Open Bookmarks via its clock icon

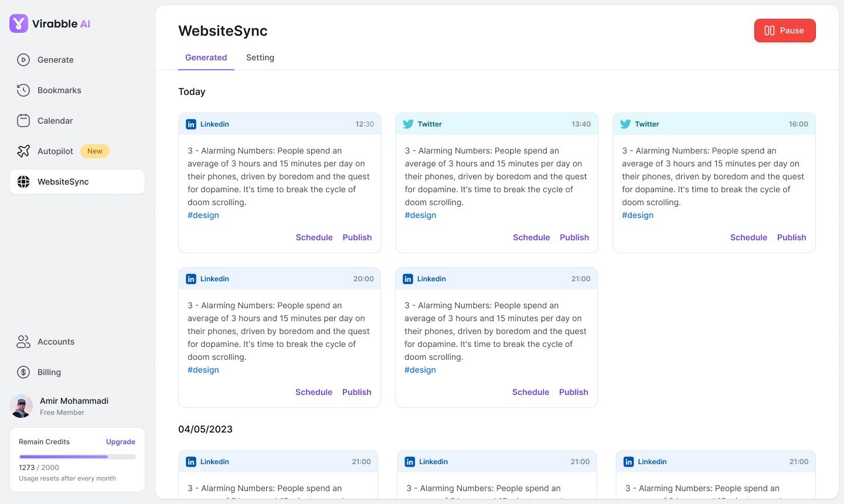[x=23, y=90]
